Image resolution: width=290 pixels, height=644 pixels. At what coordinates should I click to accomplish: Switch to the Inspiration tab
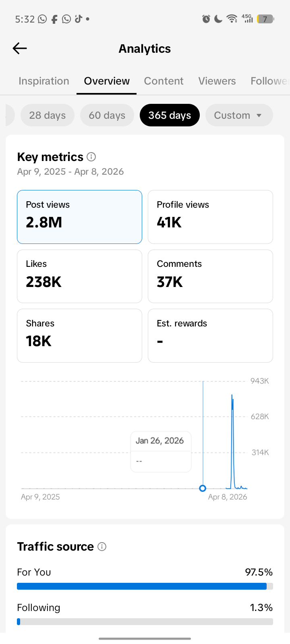pyautogui.click(x=44, y=81)
